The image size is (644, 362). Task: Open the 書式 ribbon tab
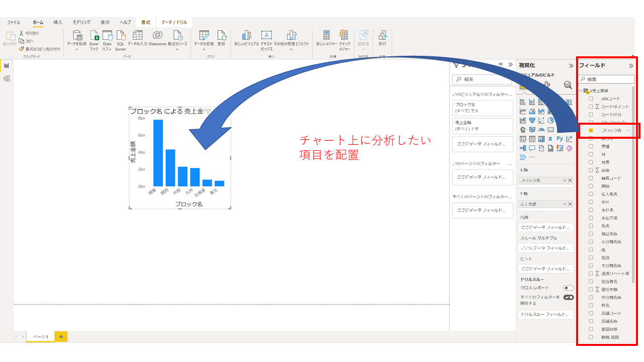[x=145, y=23]
